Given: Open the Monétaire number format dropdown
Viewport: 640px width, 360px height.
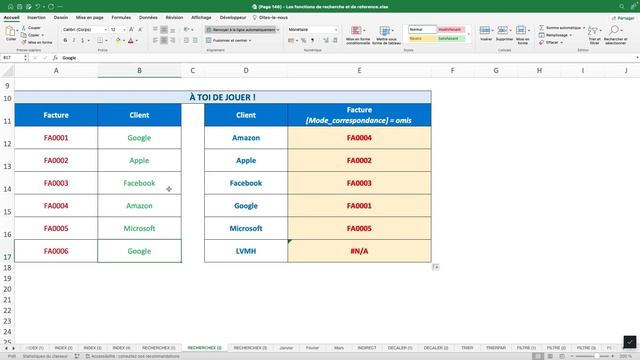Looking at the screenshot, I should pos(336,30).
